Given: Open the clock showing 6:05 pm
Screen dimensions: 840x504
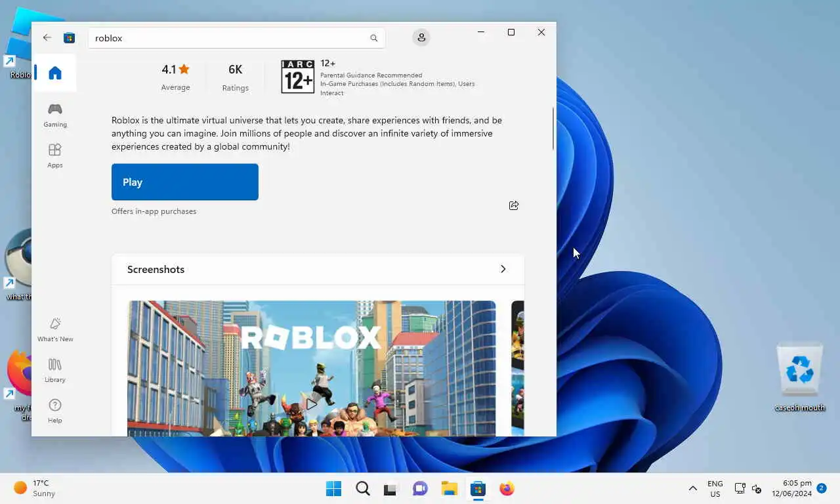Looking at the screenshot, I should (791, 488).
